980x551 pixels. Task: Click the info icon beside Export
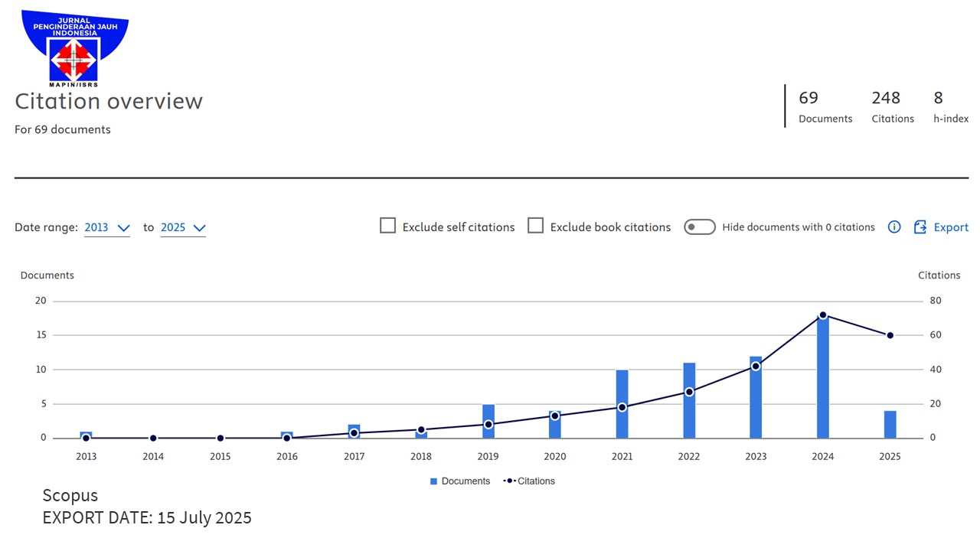point(893,227)
